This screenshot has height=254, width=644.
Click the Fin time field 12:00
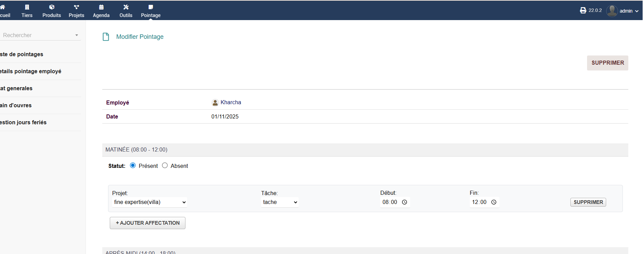(484, 202)
